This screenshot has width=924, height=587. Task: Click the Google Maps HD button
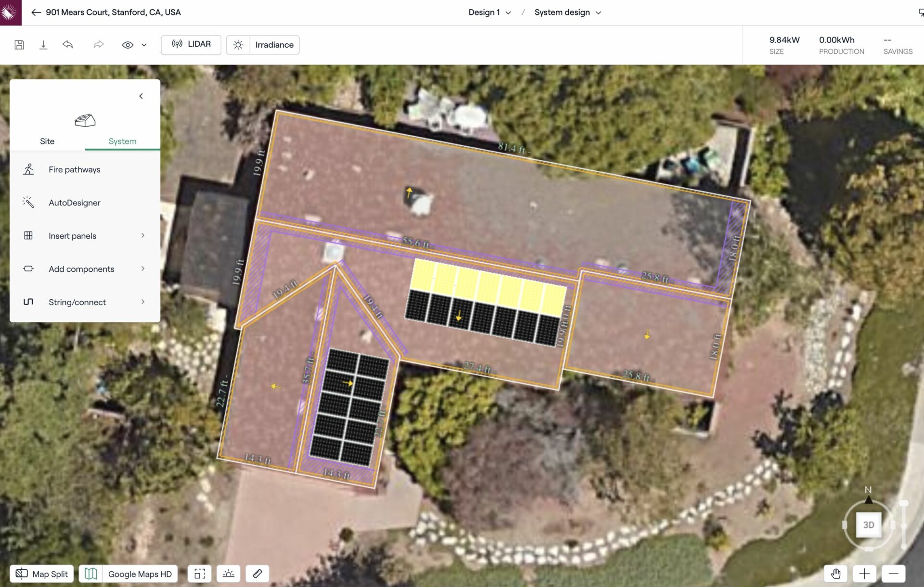[x=128, y=574]
